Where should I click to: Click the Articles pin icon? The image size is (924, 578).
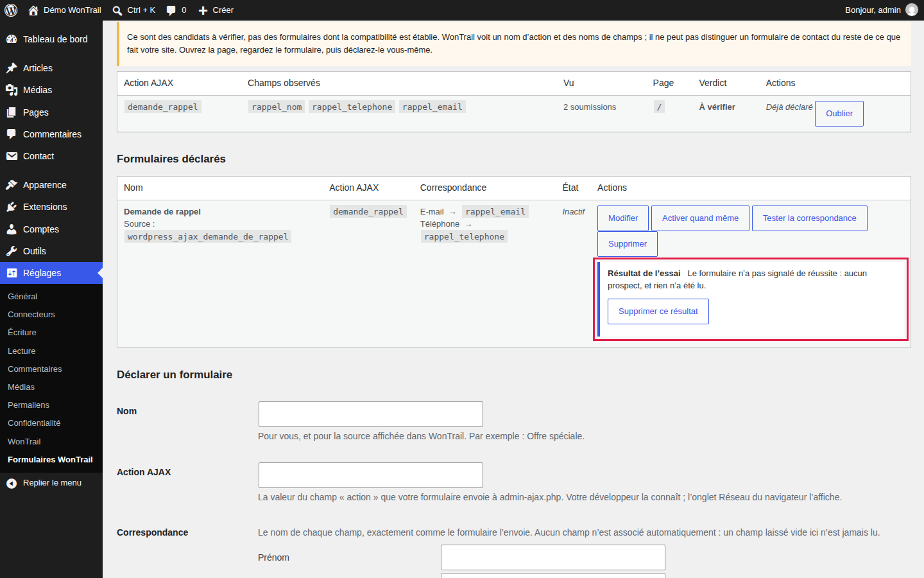(x=12, y=68)
